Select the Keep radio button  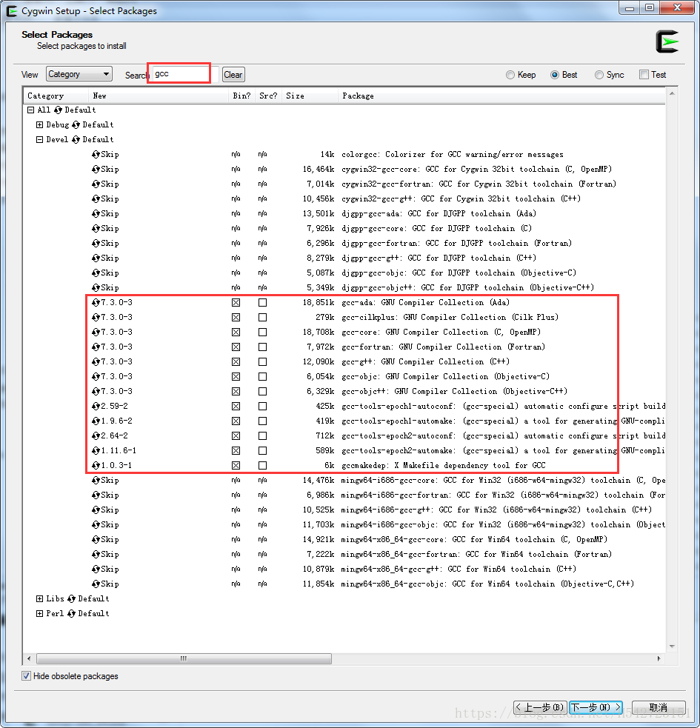(510, 75)
